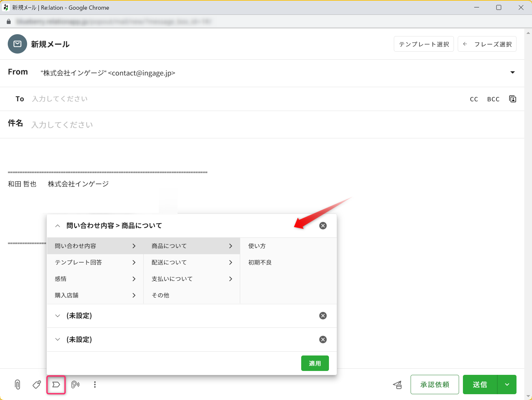Remove the first (未設定) row

[323, 316]
